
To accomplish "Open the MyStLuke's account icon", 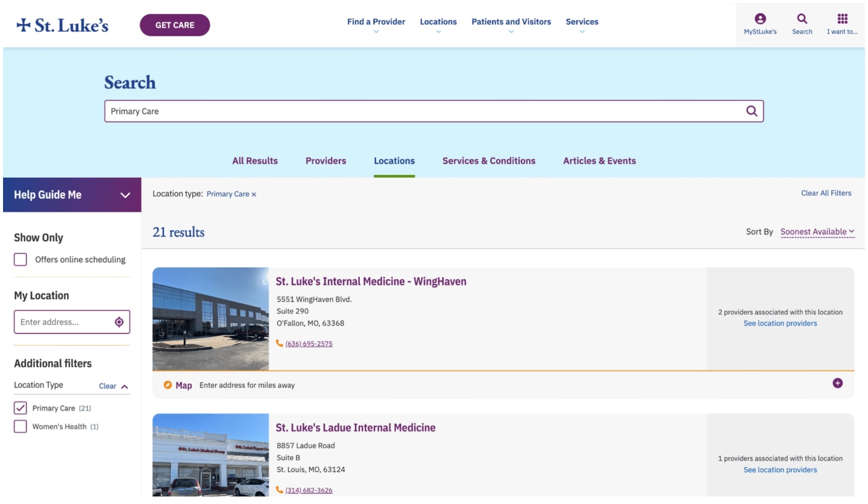I will [760, 19].
